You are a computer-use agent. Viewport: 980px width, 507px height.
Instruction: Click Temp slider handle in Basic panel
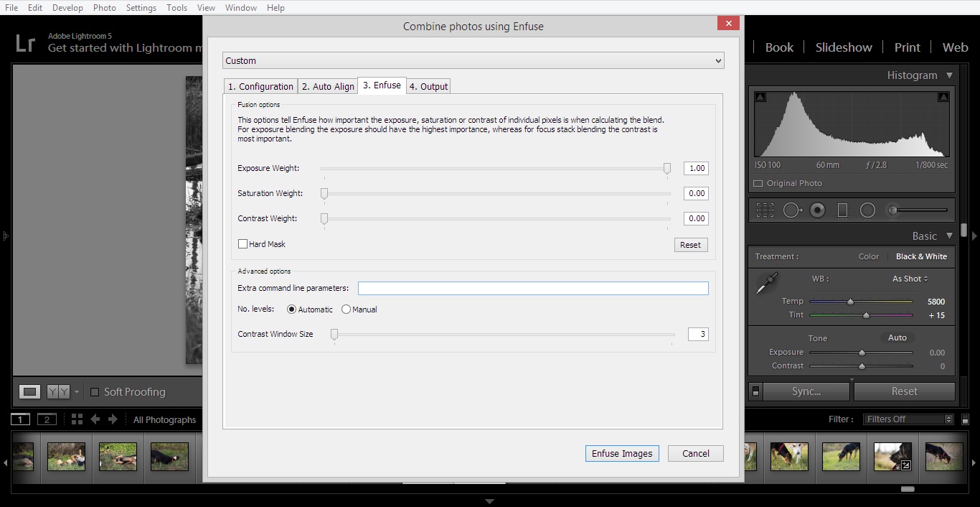pyautogui.click(x=850, y=302)
